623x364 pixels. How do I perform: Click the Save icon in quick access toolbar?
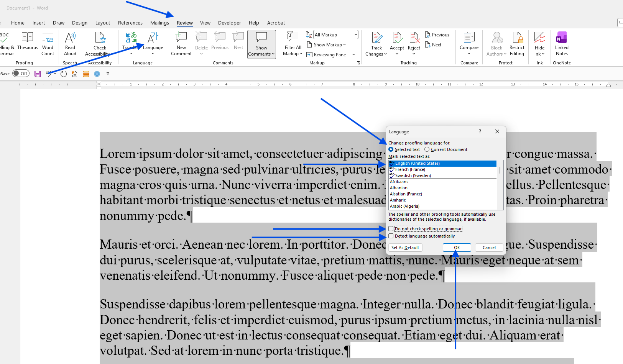pos(38,74)
